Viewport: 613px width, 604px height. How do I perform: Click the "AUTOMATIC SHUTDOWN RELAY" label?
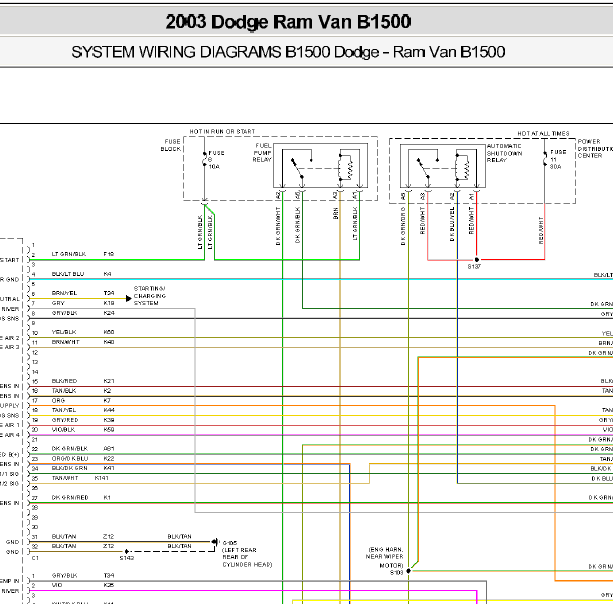tap(504, 153)
